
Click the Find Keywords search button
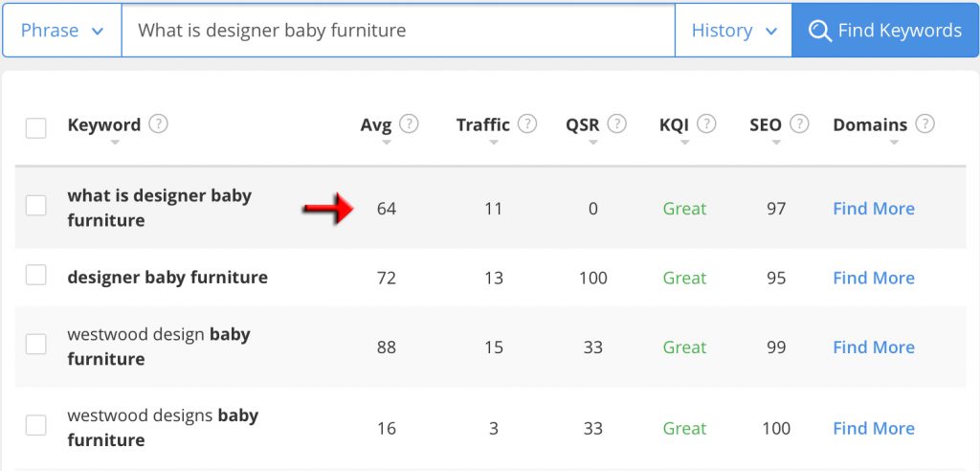[x=885, y=30]
